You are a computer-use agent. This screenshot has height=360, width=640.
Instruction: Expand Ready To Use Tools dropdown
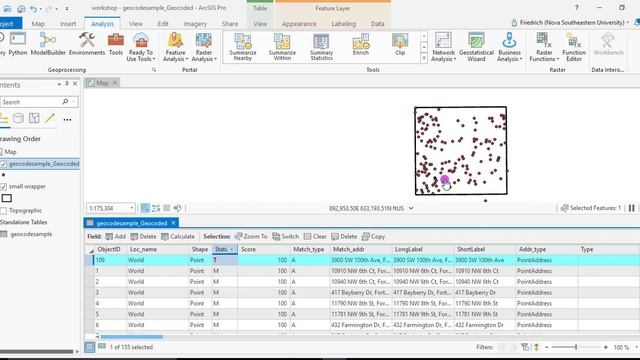point(154,59)
